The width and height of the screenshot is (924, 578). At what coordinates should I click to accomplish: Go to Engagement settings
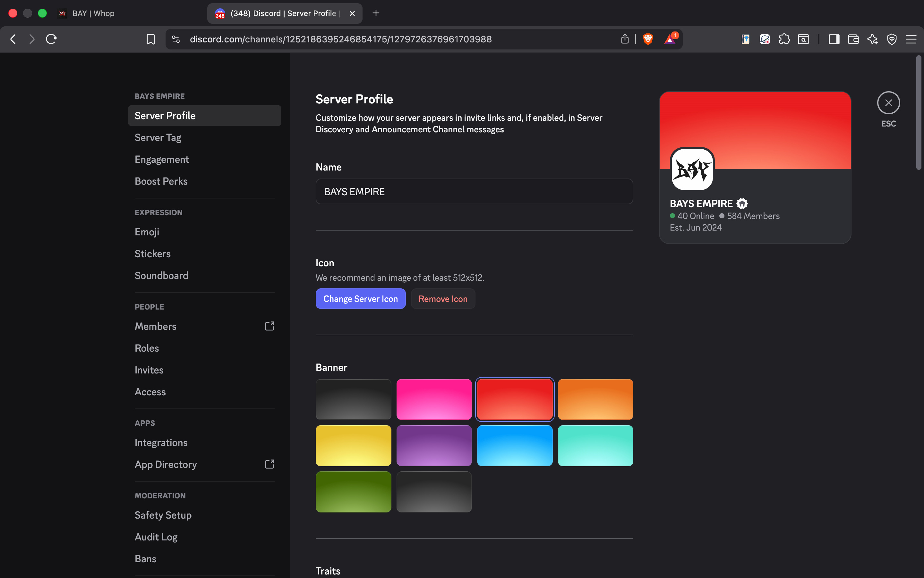pos(205,159)
